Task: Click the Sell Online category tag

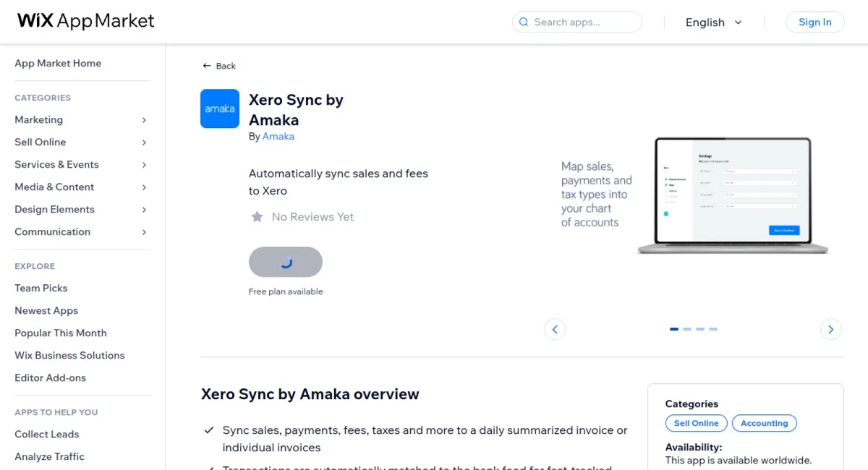Action: pyautogui.click(x=697, y=423)
